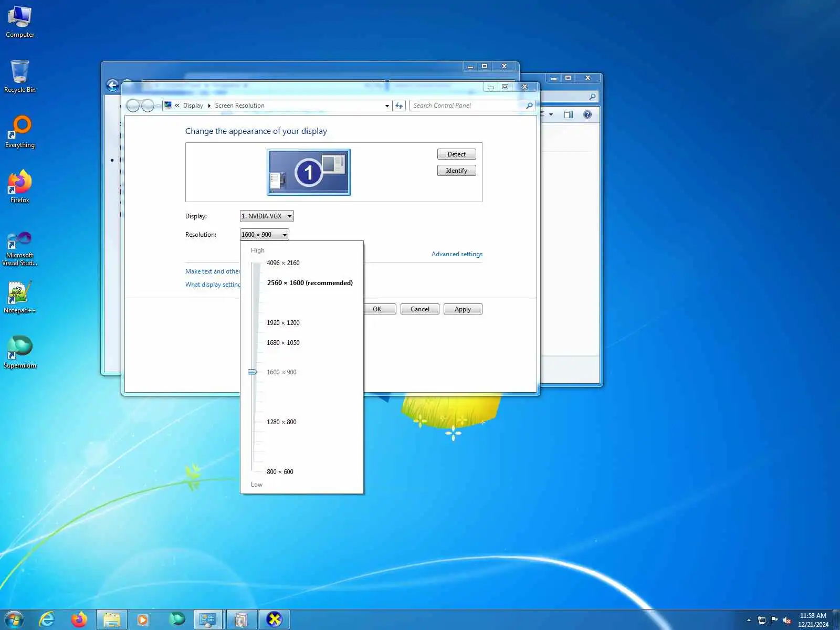Open the Display selection dropdown
The image size is (840, 630).
click(x=267, y=216)
